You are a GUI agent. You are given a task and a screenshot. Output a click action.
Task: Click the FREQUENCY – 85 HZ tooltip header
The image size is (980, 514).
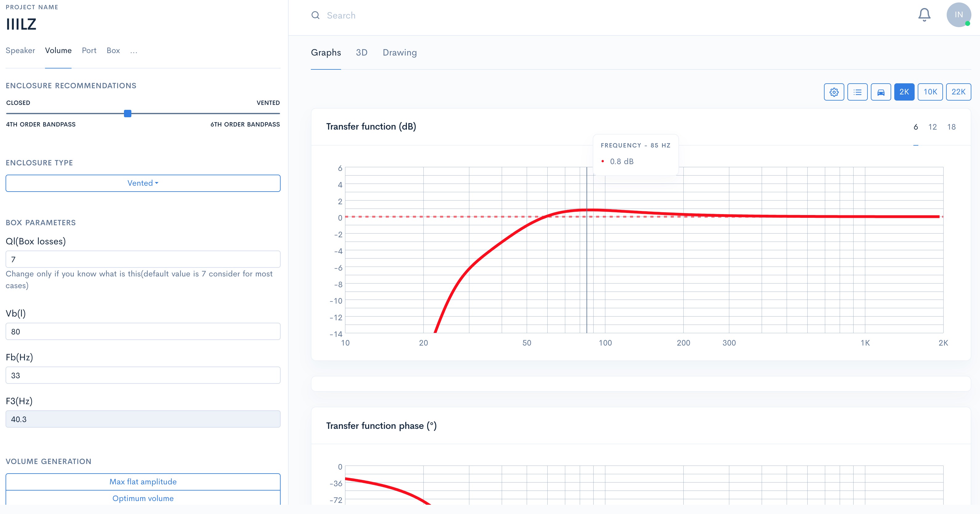[x=635, y=145]
